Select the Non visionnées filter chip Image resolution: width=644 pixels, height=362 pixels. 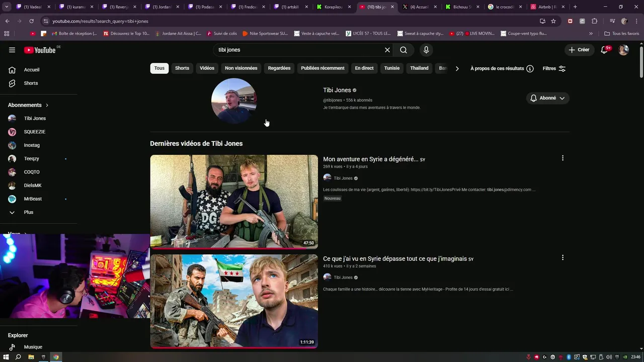coord(241,68)
